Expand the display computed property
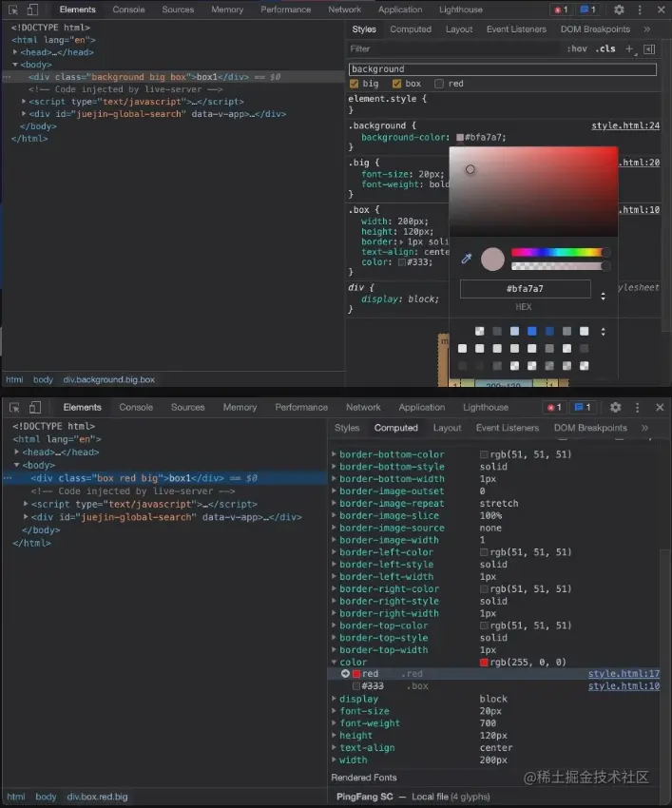Viewport: 672px width, 808px height. pos(334,699)
